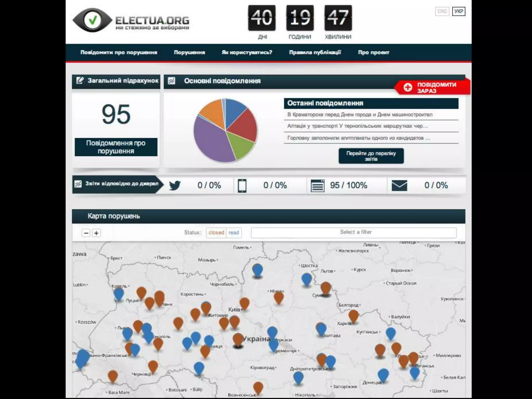Click the mobile phone source icon
The image size is (532, 399).
242,185
